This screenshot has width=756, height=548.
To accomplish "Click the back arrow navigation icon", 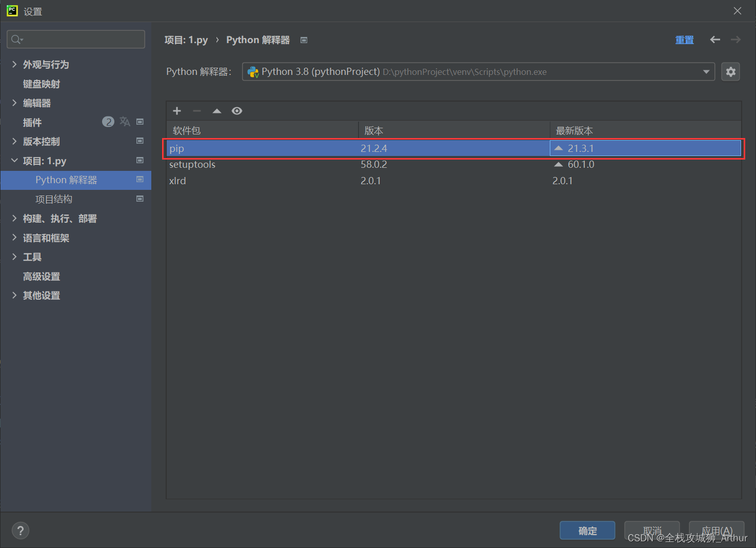I will pos(715,40).
